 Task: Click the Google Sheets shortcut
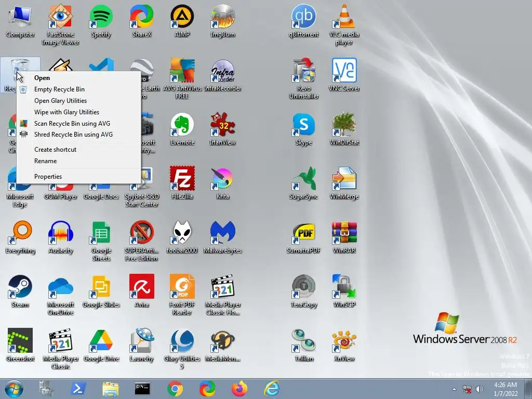(101, 241)
